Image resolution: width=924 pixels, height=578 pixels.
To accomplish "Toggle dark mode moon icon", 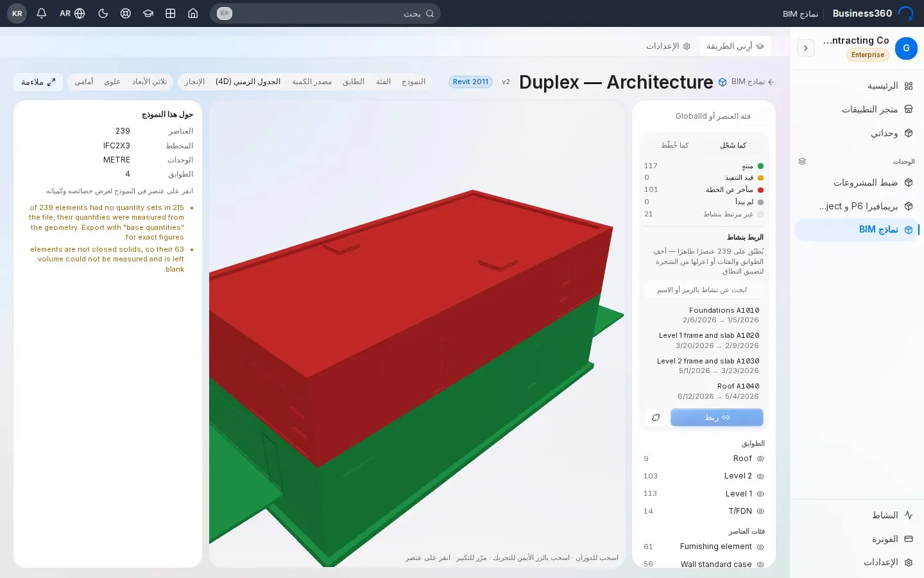I will click(103, 13).
